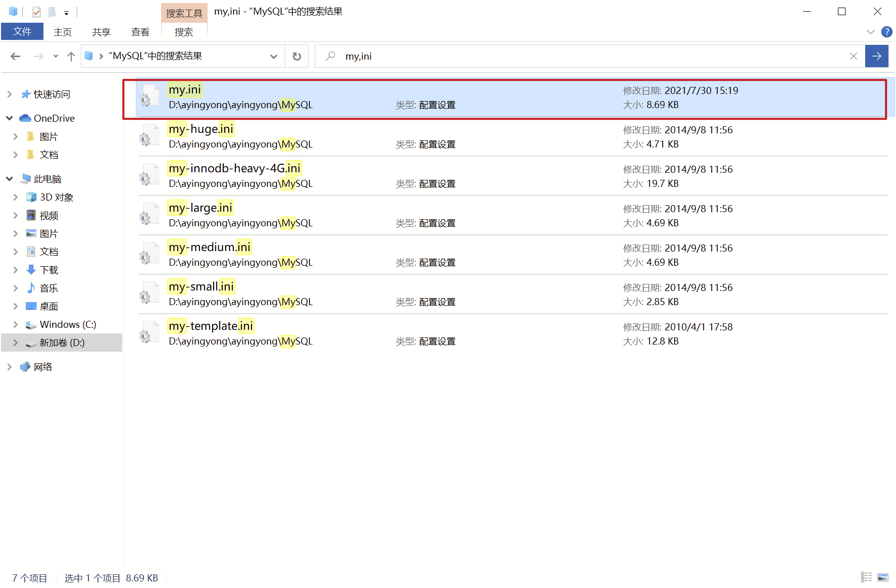896x588 pixels.
Task: Click the size value 19.7 KB
Action: click(x=663, y=183)
